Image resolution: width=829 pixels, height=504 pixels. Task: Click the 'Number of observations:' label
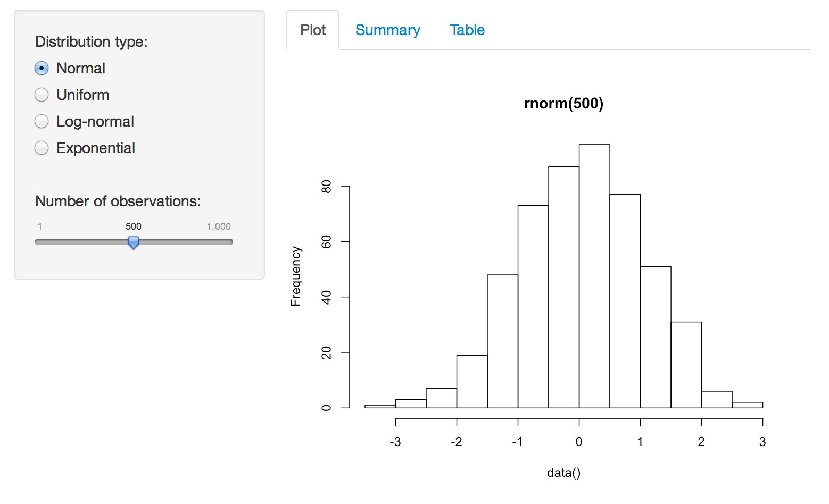click(x=118, y=201)
